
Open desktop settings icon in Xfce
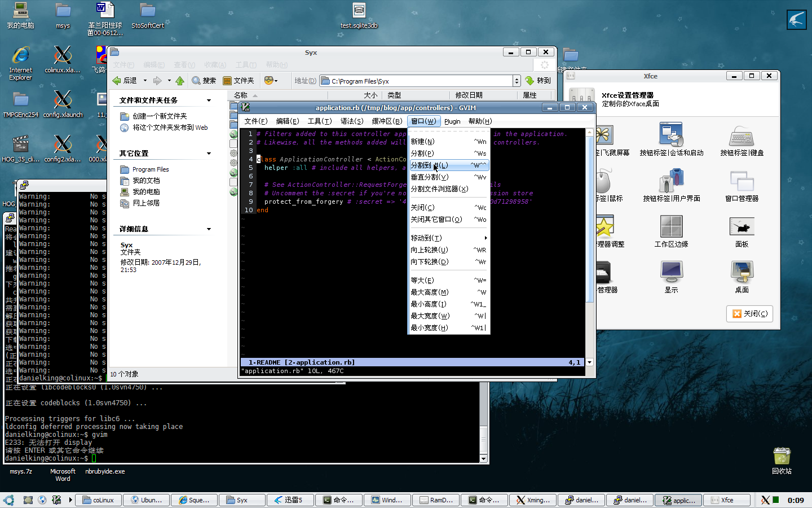[x=742, y=272]
